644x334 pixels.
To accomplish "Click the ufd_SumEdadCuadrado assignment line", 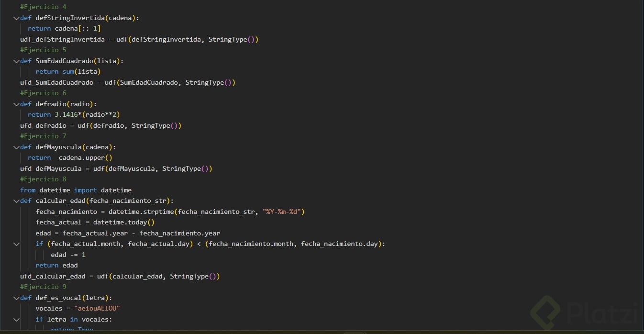I will (128, 83).
